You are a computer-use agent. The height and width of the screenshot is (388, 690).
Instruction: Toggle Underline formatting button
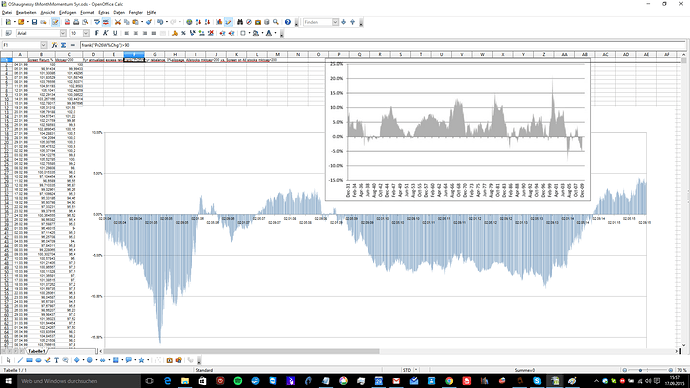pyautogui.click(x=115, y=33)
